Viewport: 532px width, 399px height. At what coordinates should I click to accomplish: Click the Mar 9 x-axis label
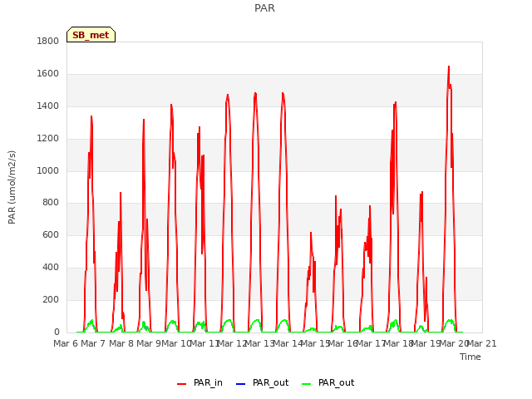coord(149,343)
